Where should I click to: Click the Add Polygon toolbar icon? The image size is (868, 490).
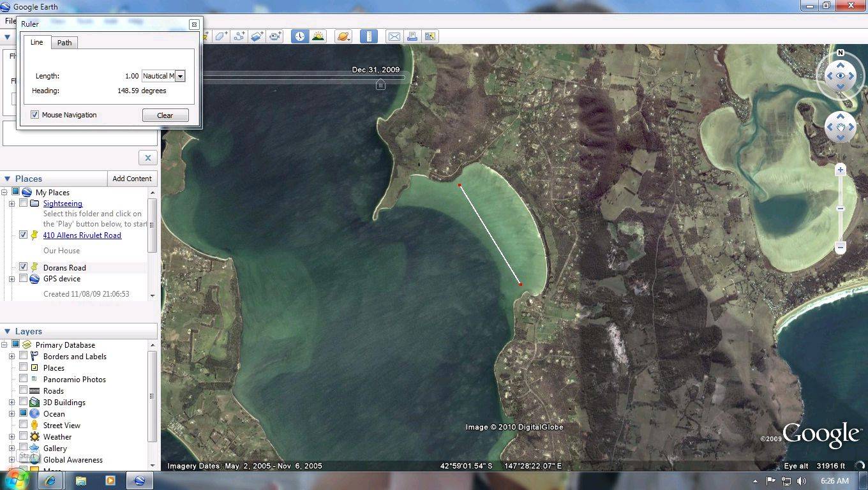221,36
